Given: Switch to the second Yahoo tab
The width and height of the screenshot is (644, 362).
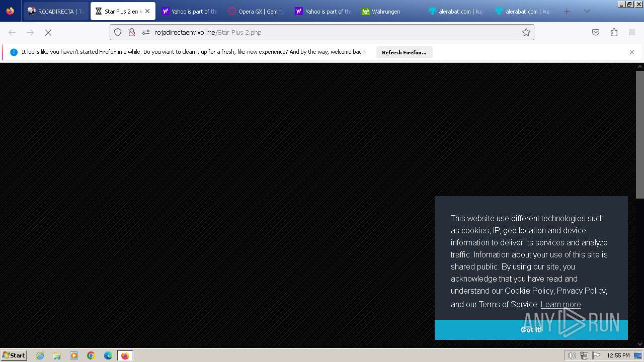Looking at the screenshot, I should tap(323, 11).
